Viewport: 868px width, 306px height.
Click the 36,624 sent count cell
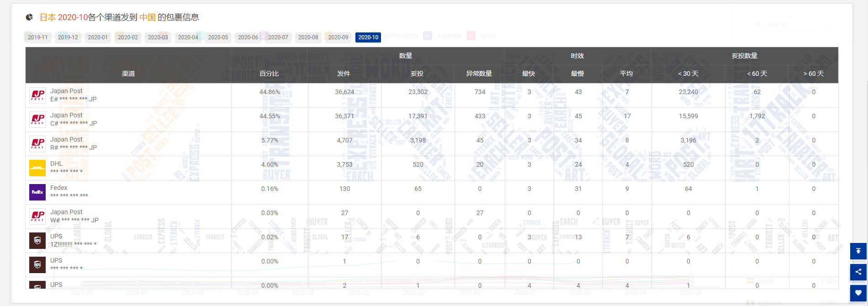(x=344, y=92)
